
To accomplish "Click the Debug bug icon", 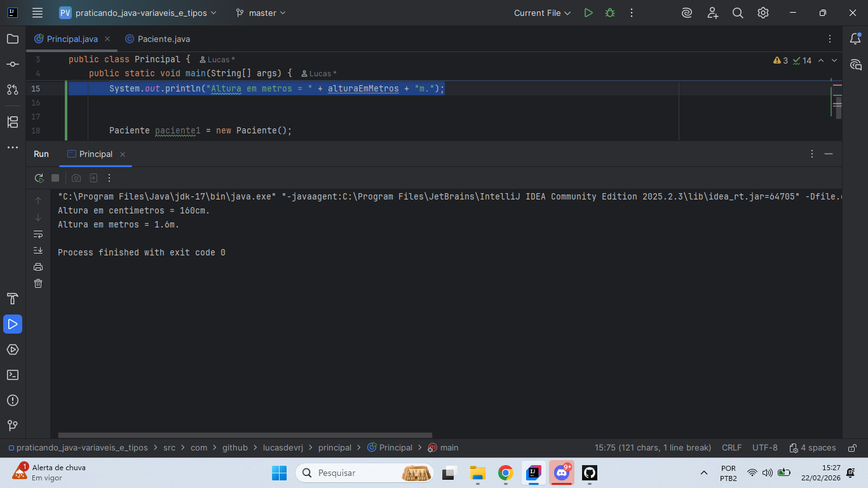I will (x=610, y=13).
